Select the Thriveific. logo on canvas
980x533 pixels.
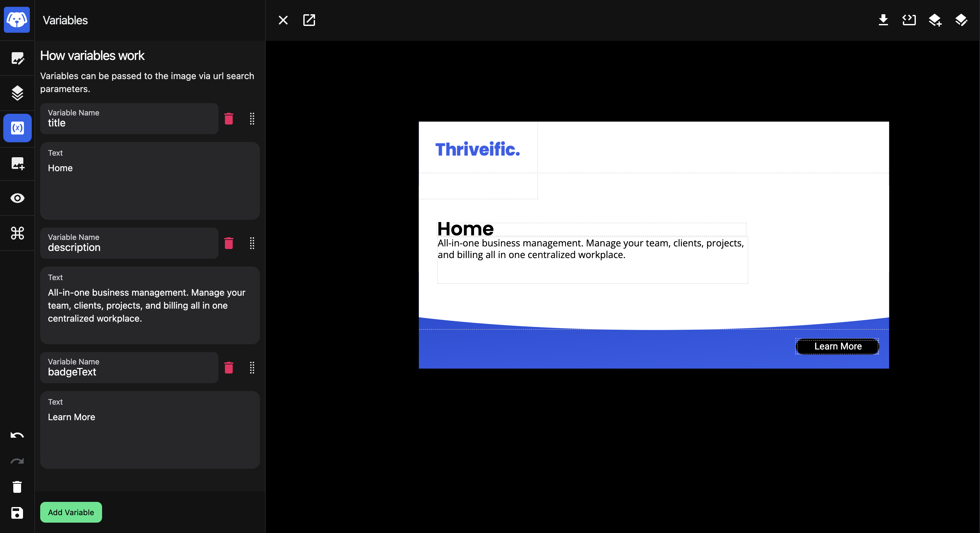coord(477,149)
